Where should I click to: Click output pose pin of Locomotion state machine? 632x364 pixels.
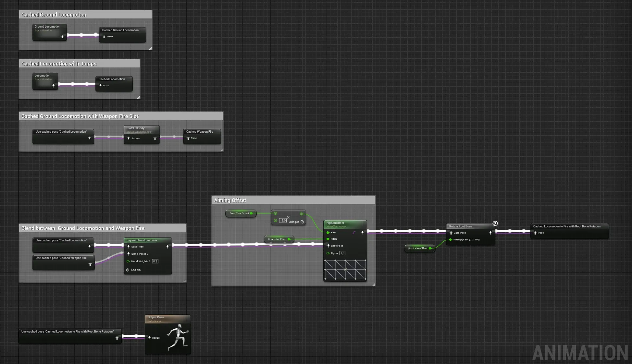coord(53,86)
